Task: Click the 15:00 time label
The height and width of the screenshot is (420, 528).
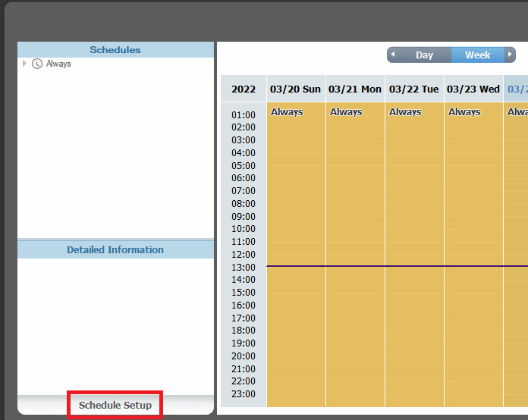Action: point(244,292)
